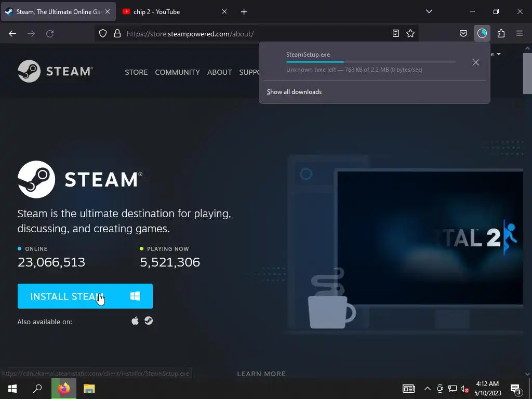Open the Pocket save icon

(x=463, y=33)
